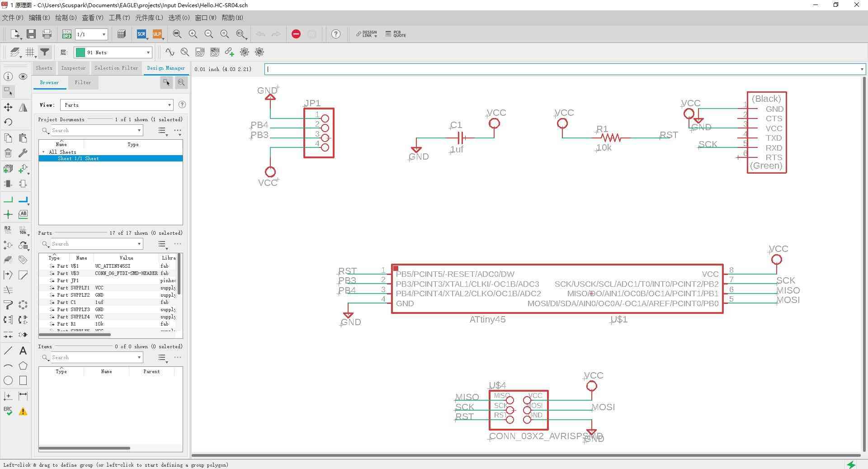Click the red Stop command icon
The image size is (868, 469).
pos(296,34)
